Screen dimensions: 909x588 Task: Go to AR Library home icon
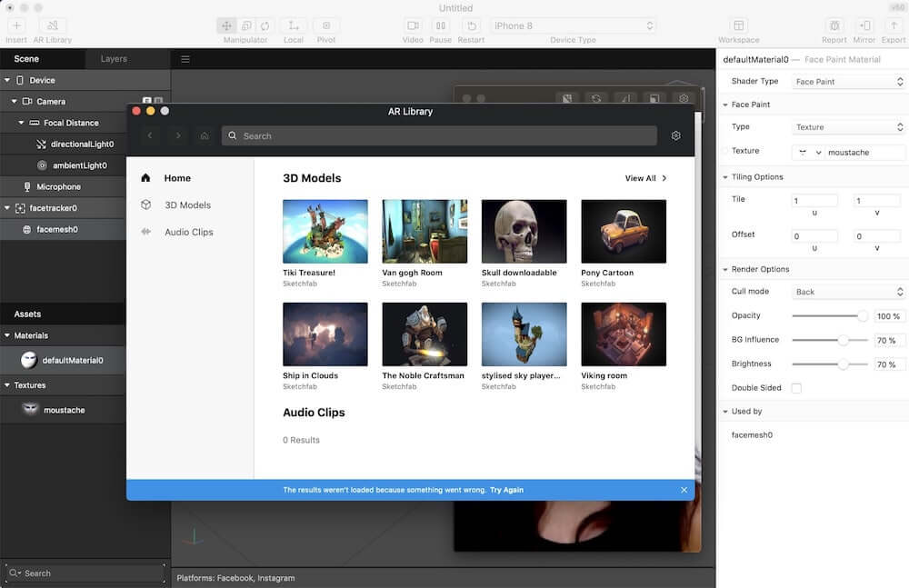click(x=205, y=136)
